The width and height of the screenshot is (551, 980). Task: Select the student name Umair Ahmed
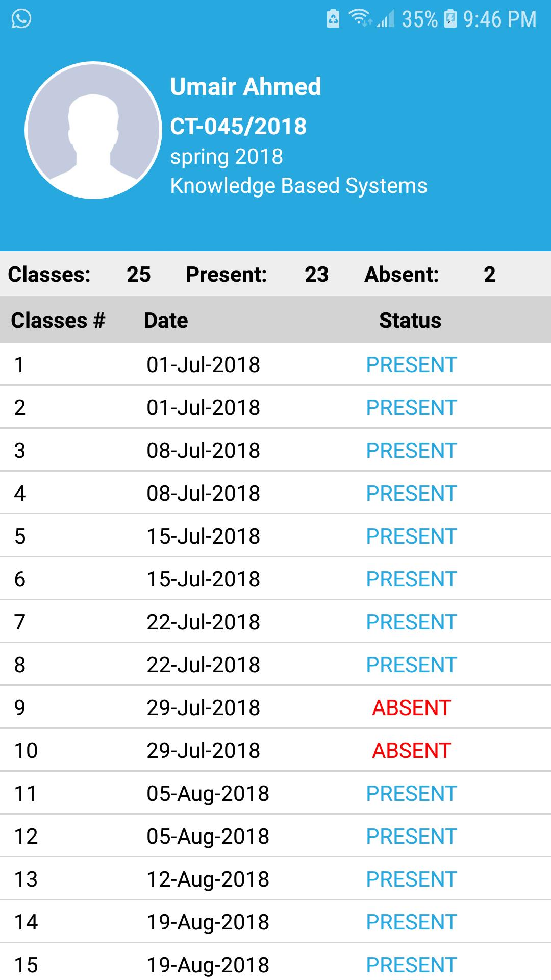click(x=245, y=86)
